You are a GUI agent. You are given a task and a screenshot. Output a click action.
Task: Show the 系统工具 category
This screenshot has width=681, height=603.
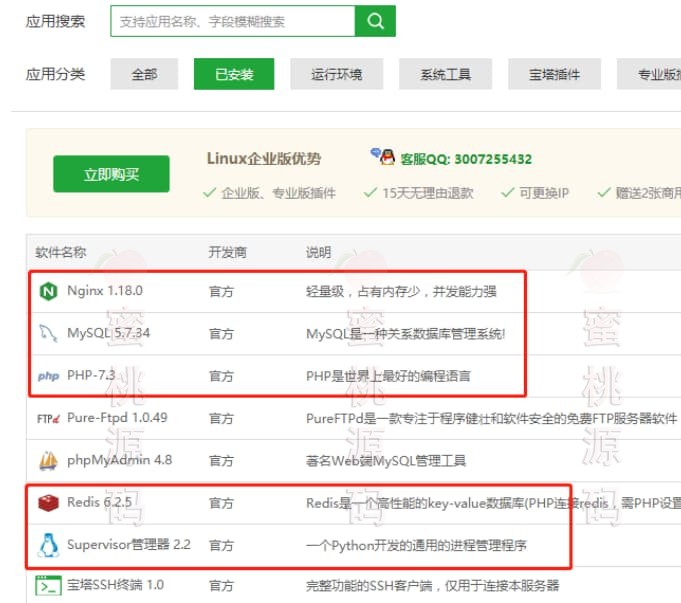(x=445, y=75)
